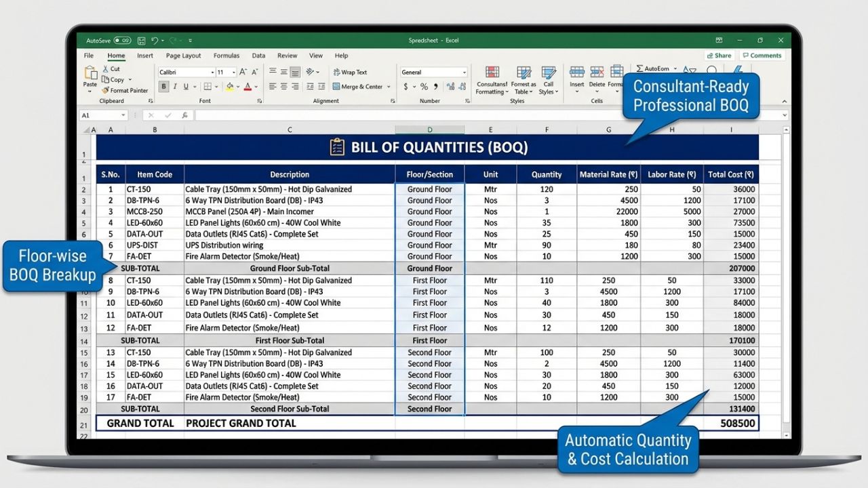Select the Format Painter tool
This screenshot has width=868, height=488.
coord(126,90)
